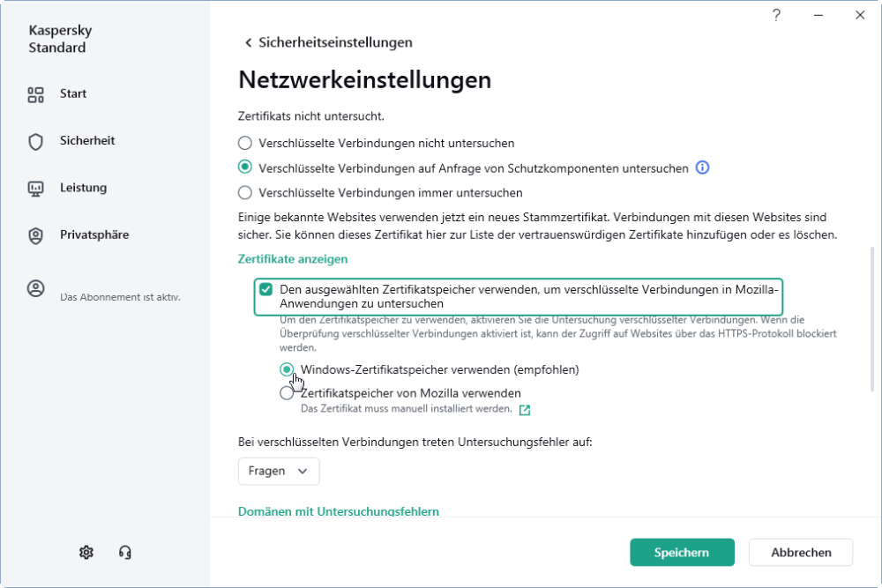
Task: Select 'Verschlüsselte Verbindungen nicht untersuchen' radio button
Action: tap(245, 143)
